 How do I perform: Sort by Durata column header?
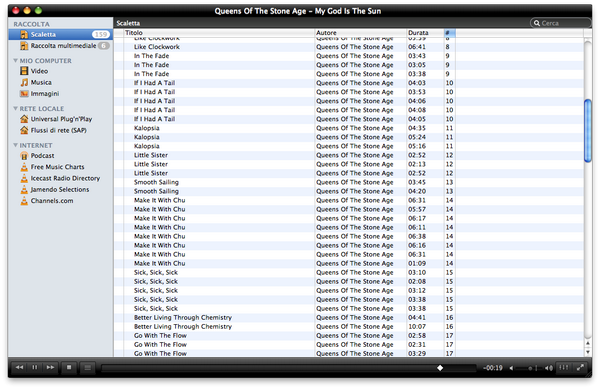tap(425, 33)
